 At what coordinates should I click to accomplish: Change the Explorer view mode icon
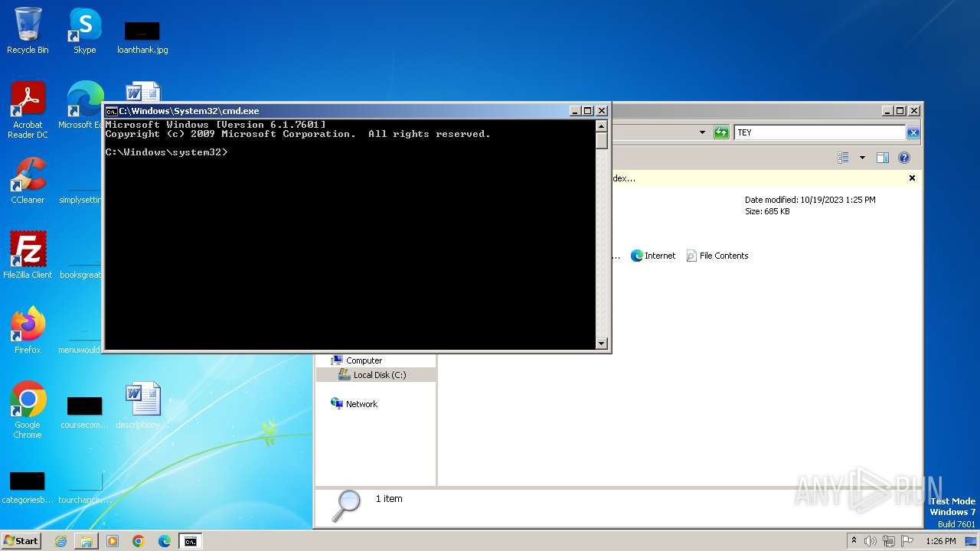click(843, 158)
